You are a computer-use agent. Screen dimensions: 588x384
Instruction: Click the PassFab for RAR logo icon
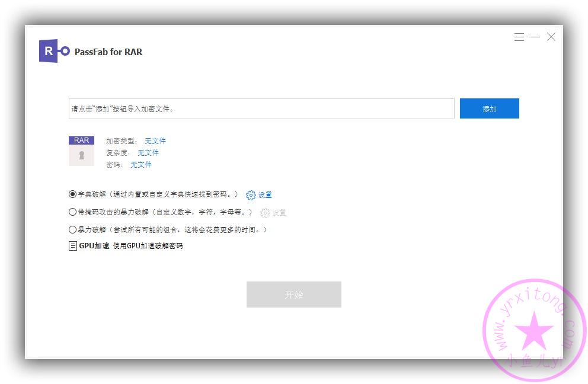click(x=55, y=51)
